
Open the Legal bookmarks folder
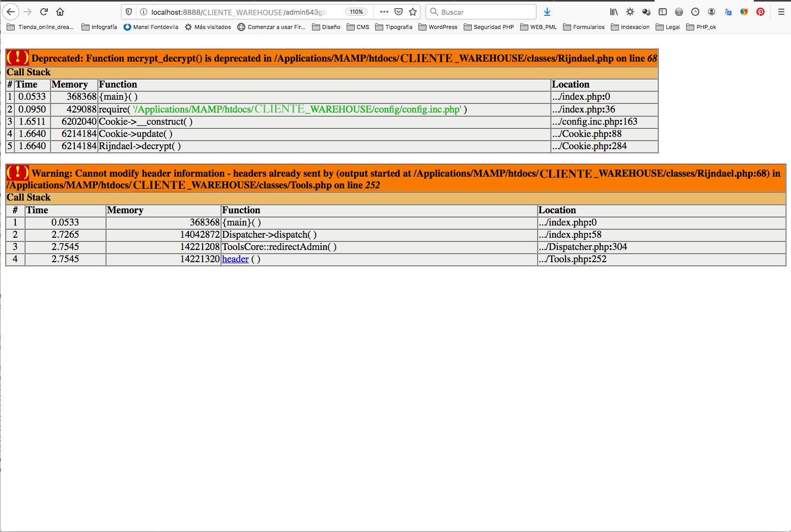(668, 27)
